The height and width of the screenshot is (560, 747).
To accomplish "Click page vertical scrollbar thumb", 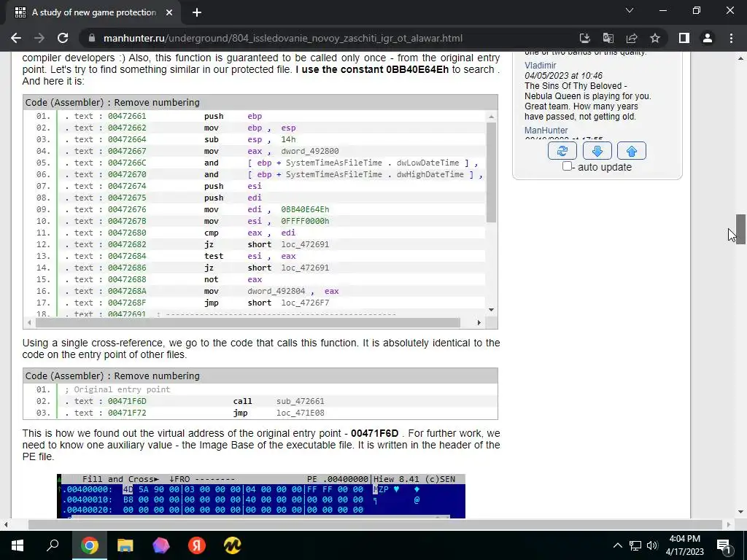I will point(740,229).
